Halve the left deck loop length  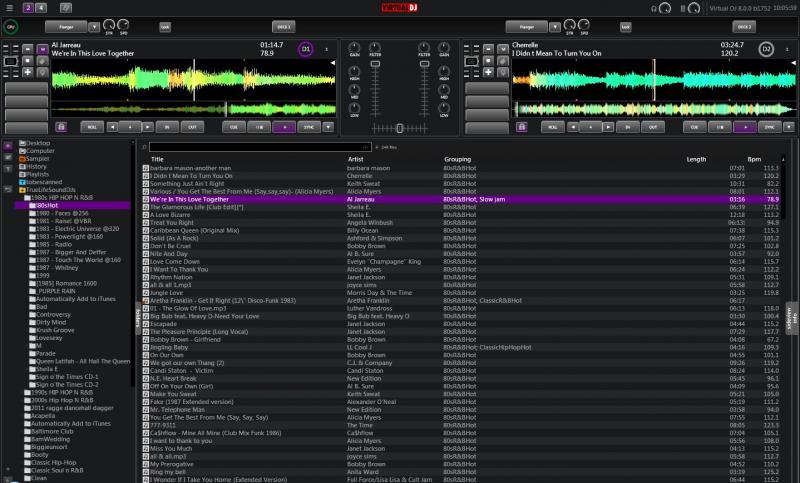(112, 127)
